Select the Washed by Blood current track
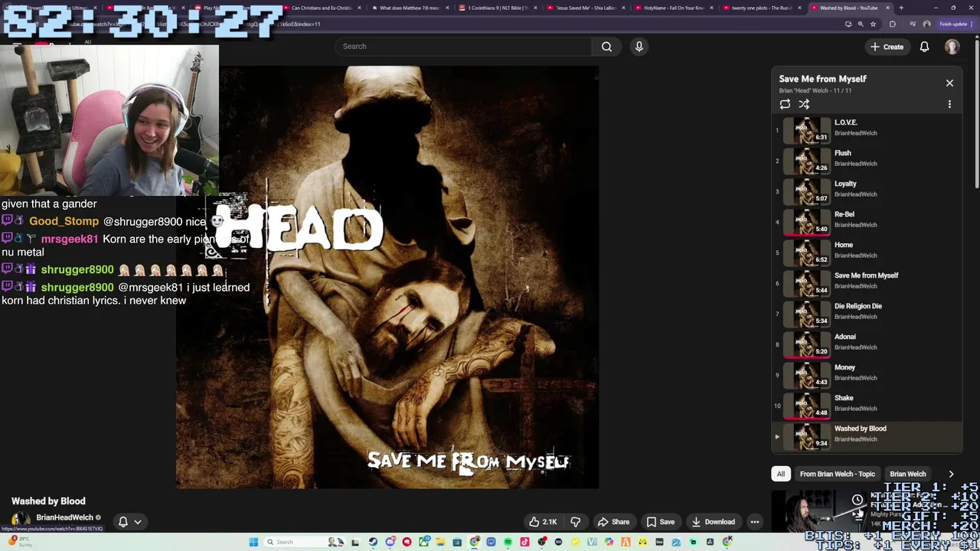Viewport: 980px width, 551px height. click(x=867, y=436)
